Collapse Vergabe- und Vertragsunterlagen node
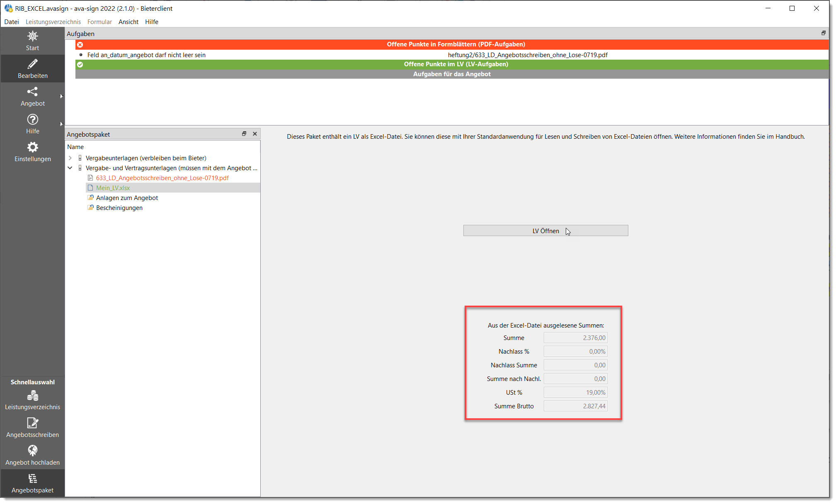The height and width of the screenshot is (504, 836). [x=70, y=168]
